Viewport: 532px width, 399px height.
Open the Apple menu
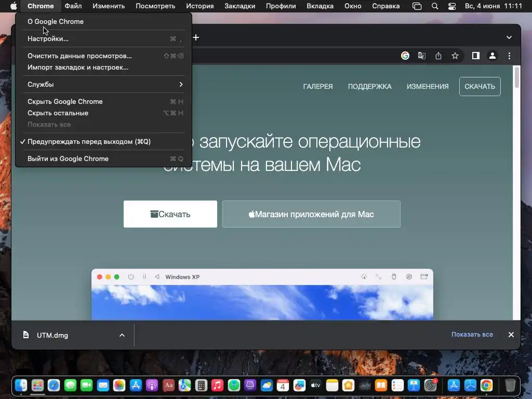click(13, 6)
